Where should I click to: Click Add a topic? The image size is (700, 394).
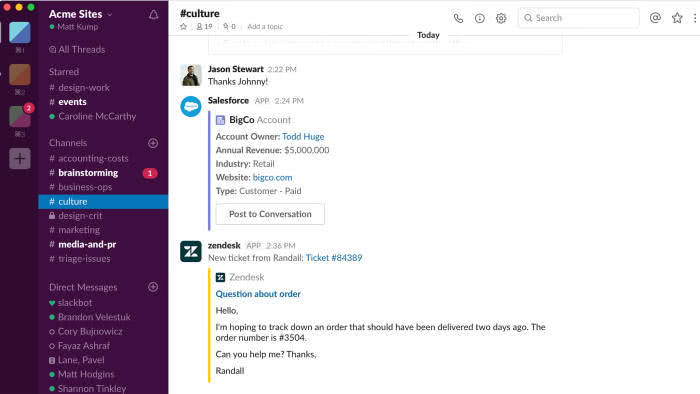click(x=265, y=27)
